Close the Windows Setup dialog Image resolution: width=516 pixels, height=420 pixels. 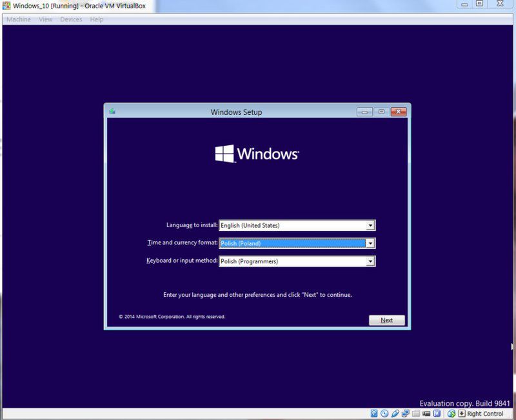point(399,112)
